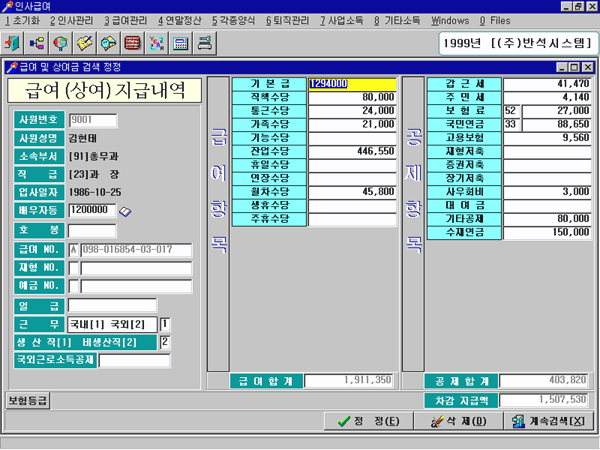The height and width of the screenshot is (450, 600).
Task: Click lookup icon beside 배우자등 field
Action: pos(125,212)
